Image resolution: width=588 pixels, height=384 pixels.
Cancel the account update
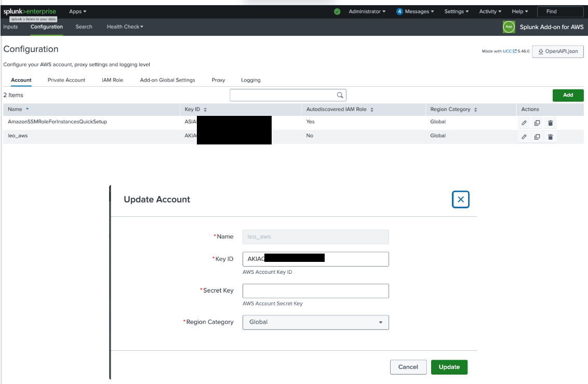pos(408,367)
